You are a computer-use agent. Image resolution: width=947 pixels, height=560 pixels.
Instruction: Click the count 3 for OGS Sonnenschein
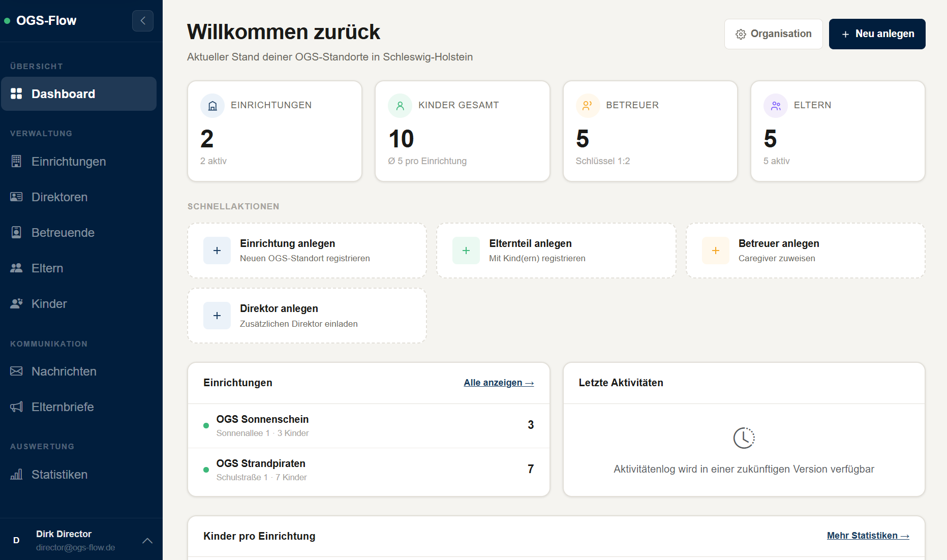tap(531, 425)
